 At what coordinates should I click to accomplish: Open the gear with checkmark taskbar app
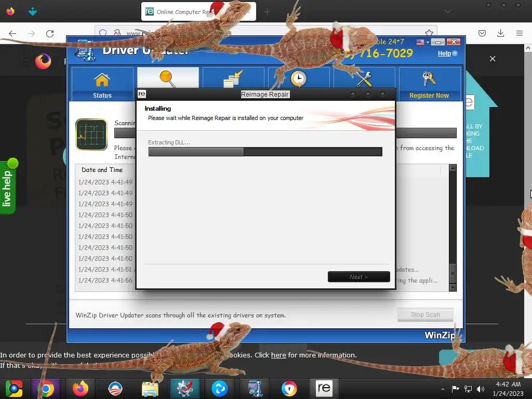(x=185, y=389)
